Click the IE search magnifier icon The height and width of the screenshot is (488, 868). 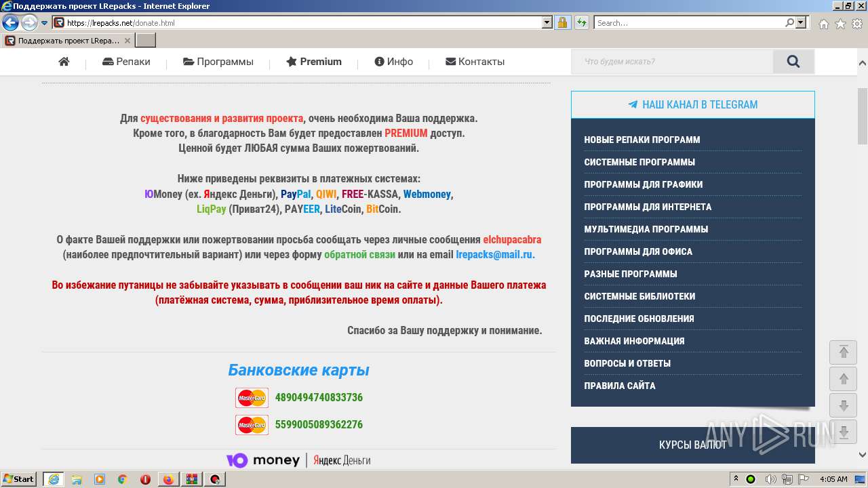tap(789, 22)
